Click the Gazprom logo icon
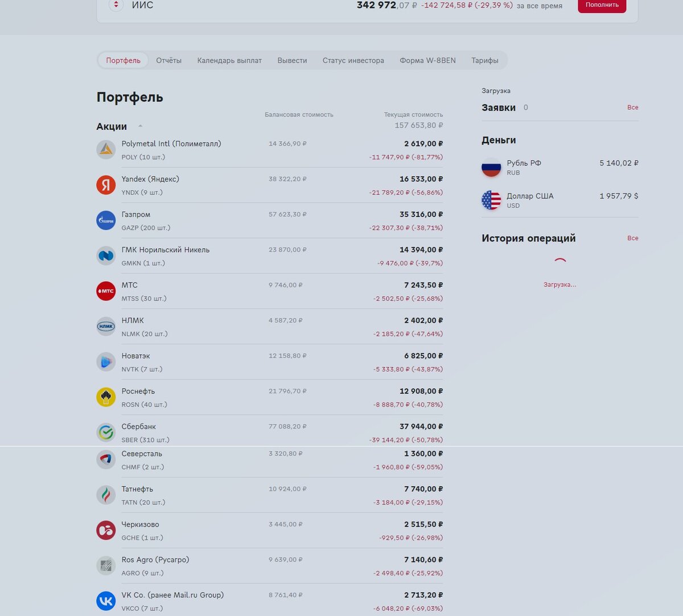This screenshot has width=683, height=616. pyautogui.click(x=106, y=220)
